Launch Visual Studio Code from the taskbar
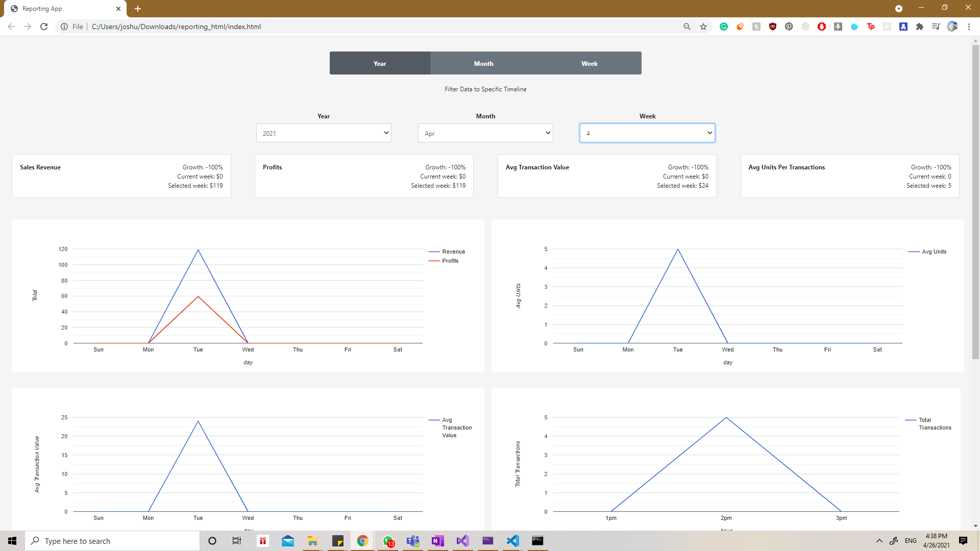The image size is (980, 551). tap(512, 541)
